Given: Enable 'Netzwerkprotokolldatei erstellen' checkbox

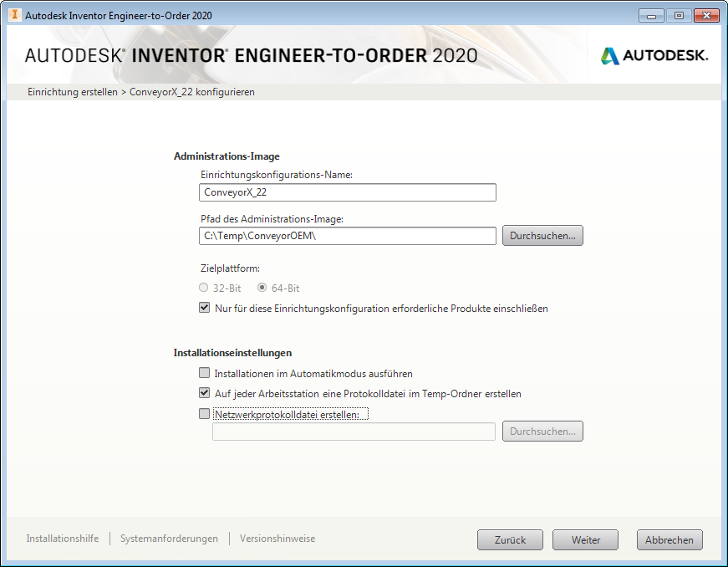Looking at the screenshot, I should coord(204,414).
